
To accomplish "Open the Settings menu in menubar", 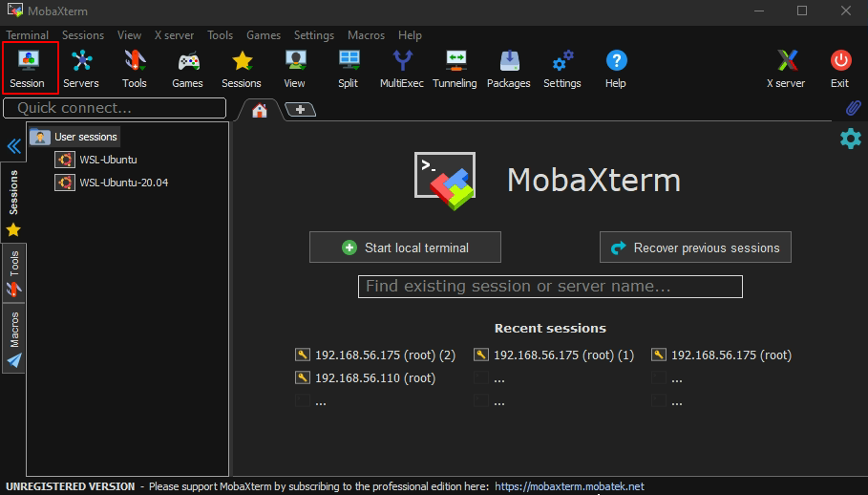I will (314, 35).
